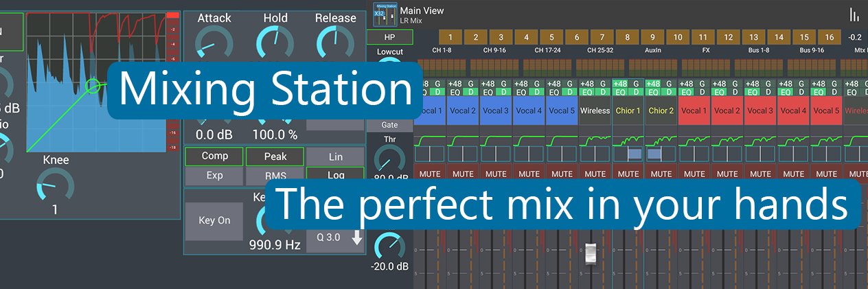Screen dimensions: 868x289
Task: Switch to layer tab 5 (CH 17-24)
Action: 551,37
